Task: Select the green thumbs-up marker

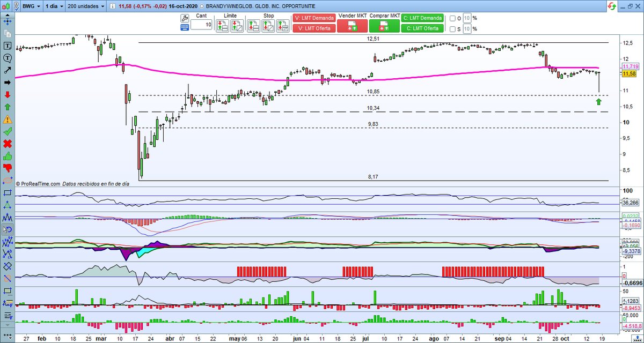Action: click(x=8, y=156)
